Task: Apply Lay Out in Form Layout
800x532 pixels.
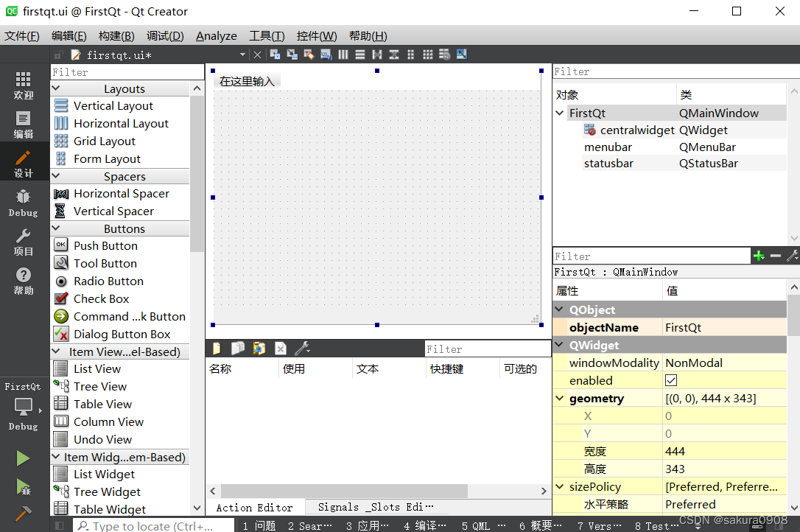Action: (x=411, y=55)
